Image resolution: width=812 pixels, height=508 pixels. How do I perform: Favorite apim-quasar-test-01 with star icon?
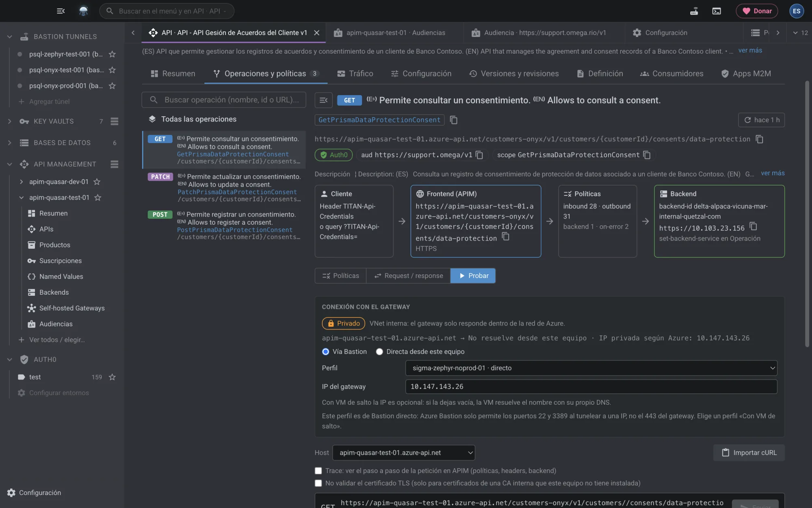click(x=98, y=198)
